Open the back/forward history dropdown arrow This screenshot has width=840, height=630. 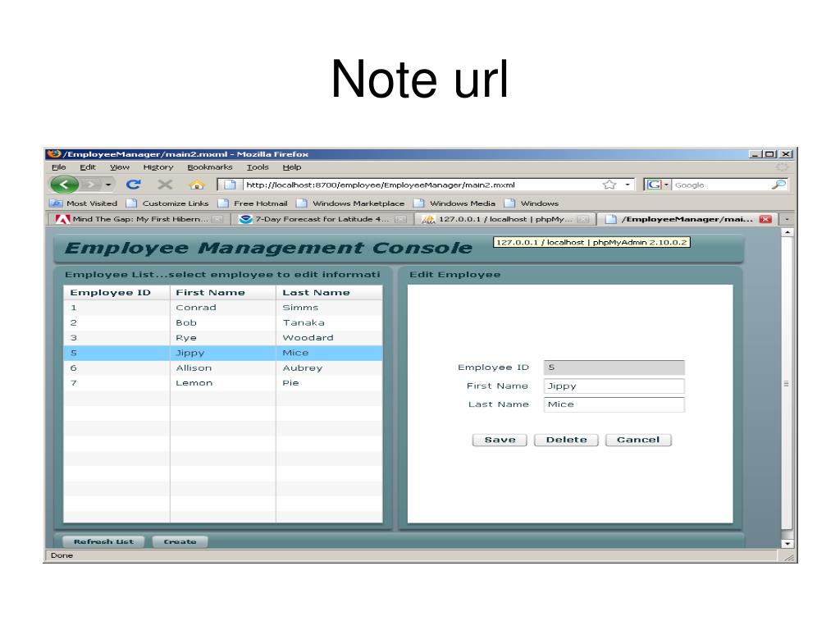tap(108, 185)
